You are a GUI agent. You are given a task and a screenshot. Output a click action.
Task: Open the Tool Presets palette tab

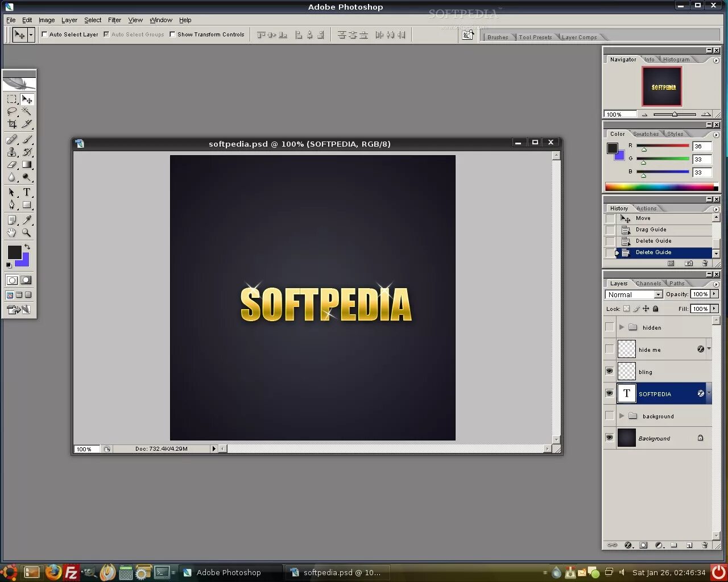535,37
